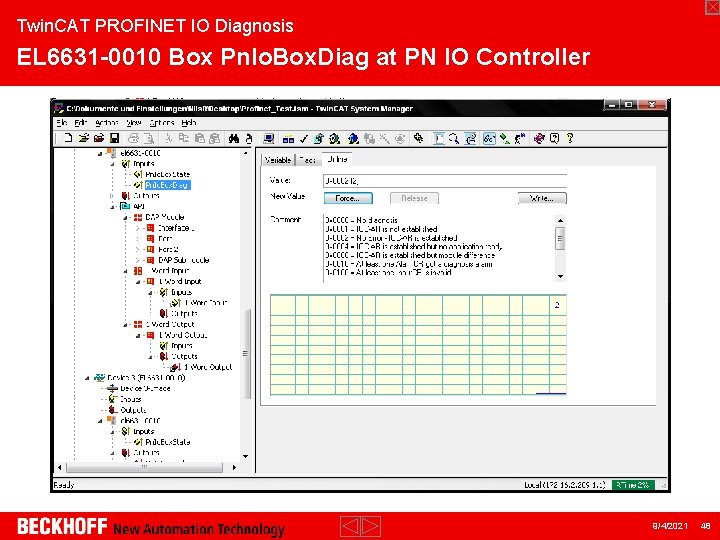720x540 pixels.
Task: Click the Force... button
Action: [x=348, y=198]
